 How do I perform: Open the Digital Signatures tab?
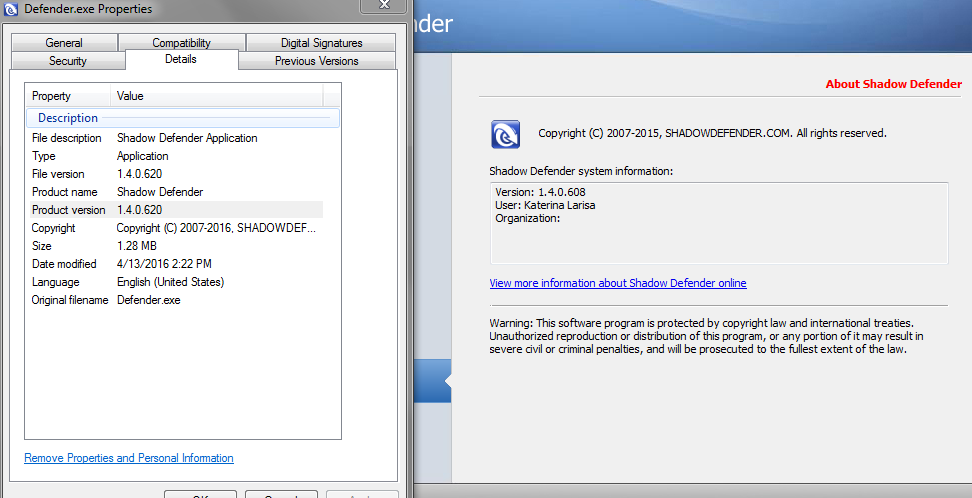pyautogui.click(x=321, y=43)
